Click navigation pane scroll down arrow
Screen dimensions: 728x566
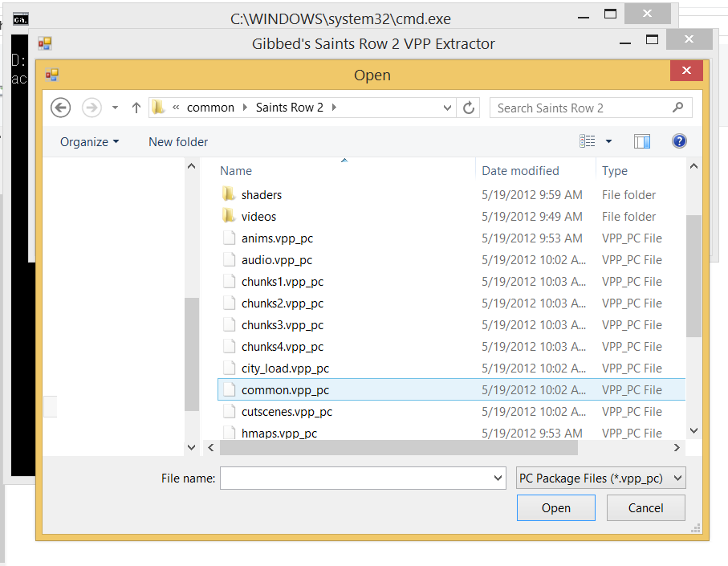pyautogui.click(x=191, y=448)
